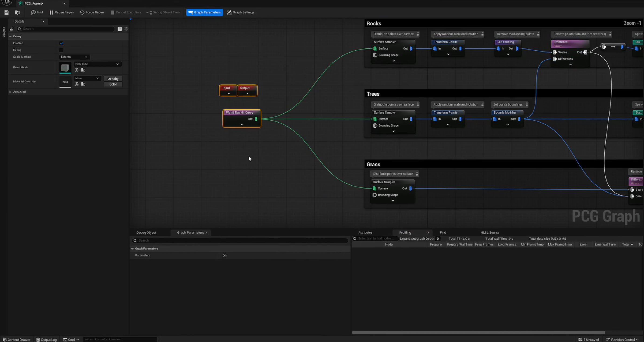Open the HLSL Source tab
This screenshot has width=644, height=342.
(490, 232)
